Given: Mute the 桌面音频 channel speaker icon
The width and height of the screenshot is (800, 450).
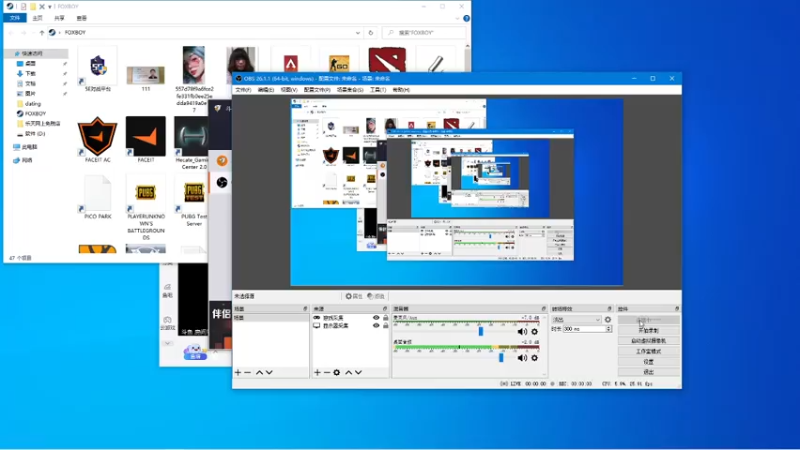Looking at the screenshot, I should tap(522, 358).
